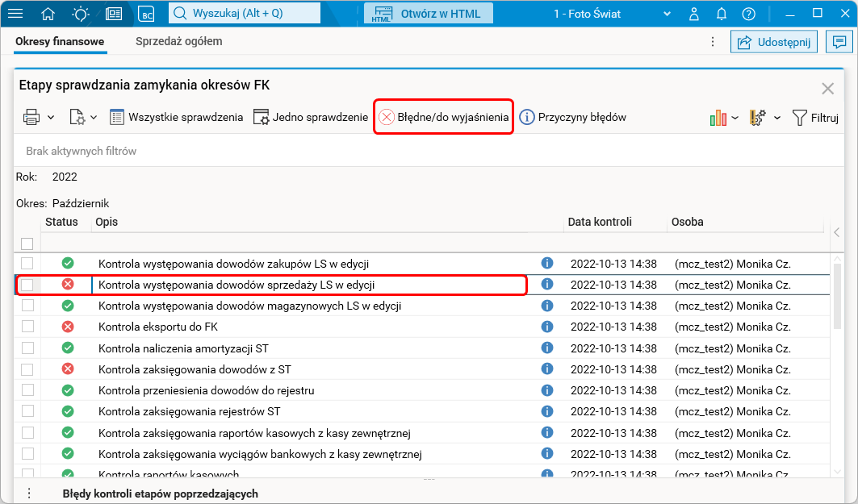Check the naliczenia amortyzacji ST checkbox
The image size is (858, 504).
coord(27,348)
